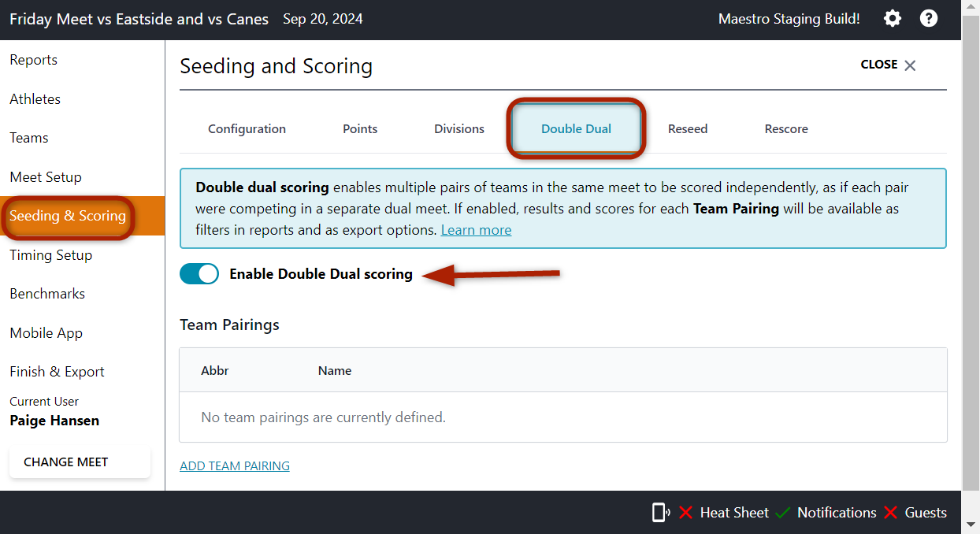Follow the Learn more link

[x=476, y=230]
